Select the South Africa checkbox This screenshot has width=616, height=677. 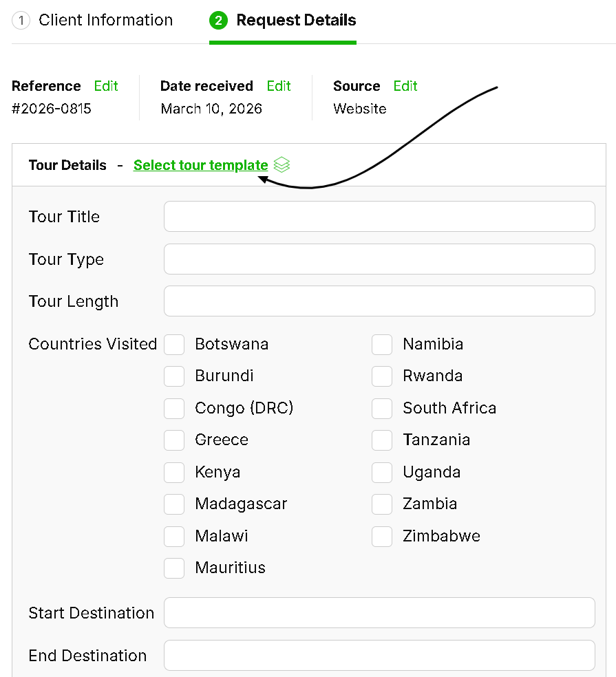pyautogui.click(x=382, y=408)
